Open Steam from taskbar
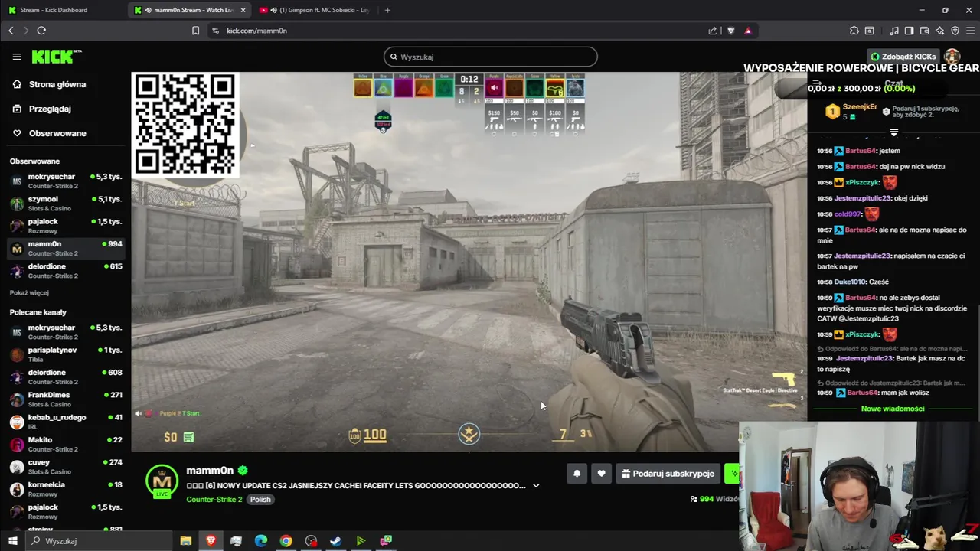The height and width of the screenshot is (551, 980). pos(335,541)
